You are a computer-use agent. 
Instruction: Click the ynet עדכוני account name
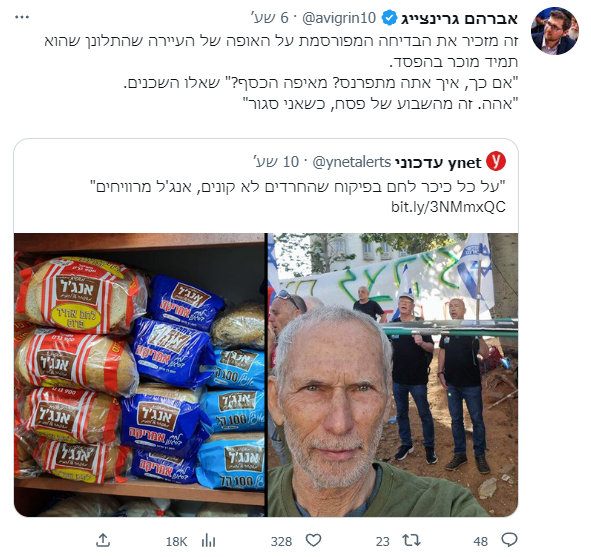pyautogui.click(x=438, y=162)
